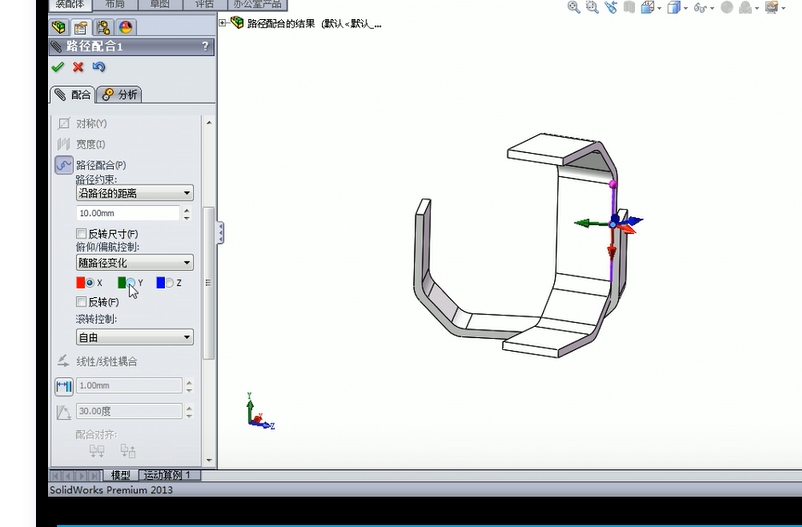Enable the 反转尺寸(F) checkbox
Image resolution: width=802 pixels, height=527 pixels.
coord(81,234)
